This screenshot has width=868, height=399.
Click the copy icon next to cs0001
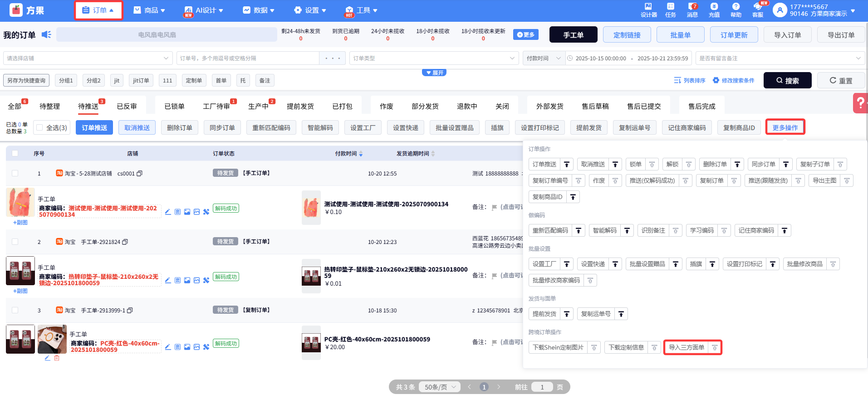click(140, 174)
